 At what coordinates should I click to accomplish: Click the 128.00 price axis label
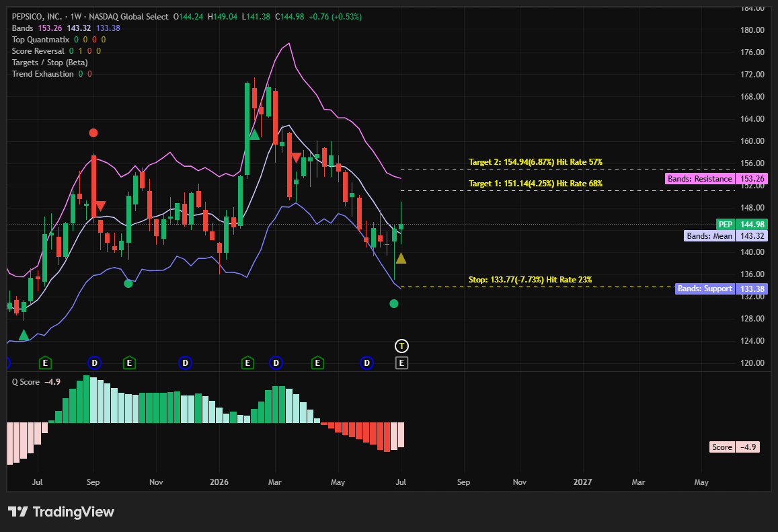(x=752, y=318)
